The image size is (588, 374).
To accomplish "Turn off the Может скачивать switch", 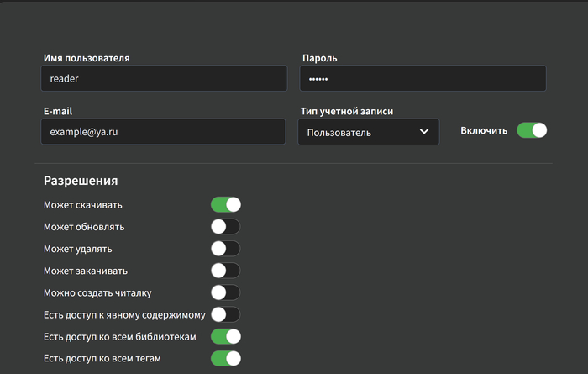I will (225, 204).
